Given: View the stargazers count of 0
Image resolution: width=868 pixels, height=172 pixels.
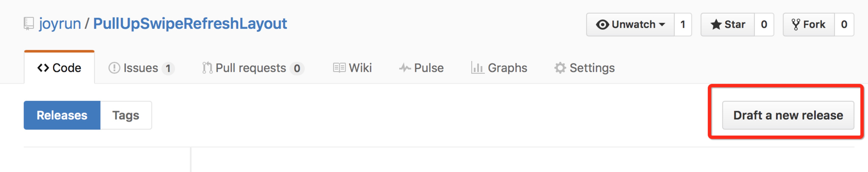Looking at the screenshot, I should [x=764, y=24].
